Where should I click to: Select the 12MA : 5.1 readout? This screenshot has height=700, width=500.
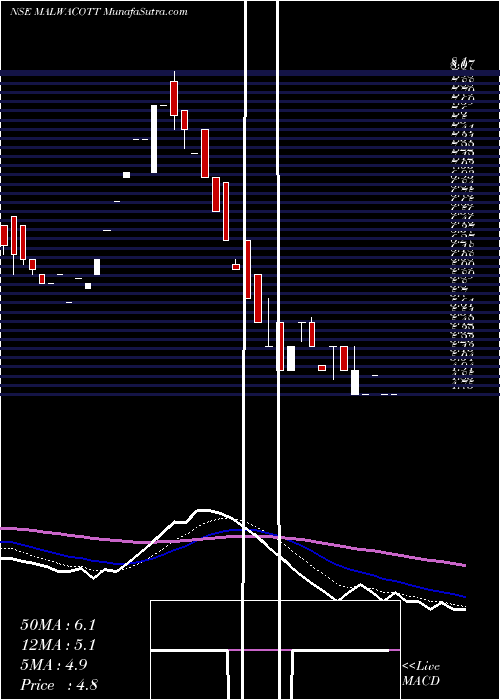coord(58,645)
